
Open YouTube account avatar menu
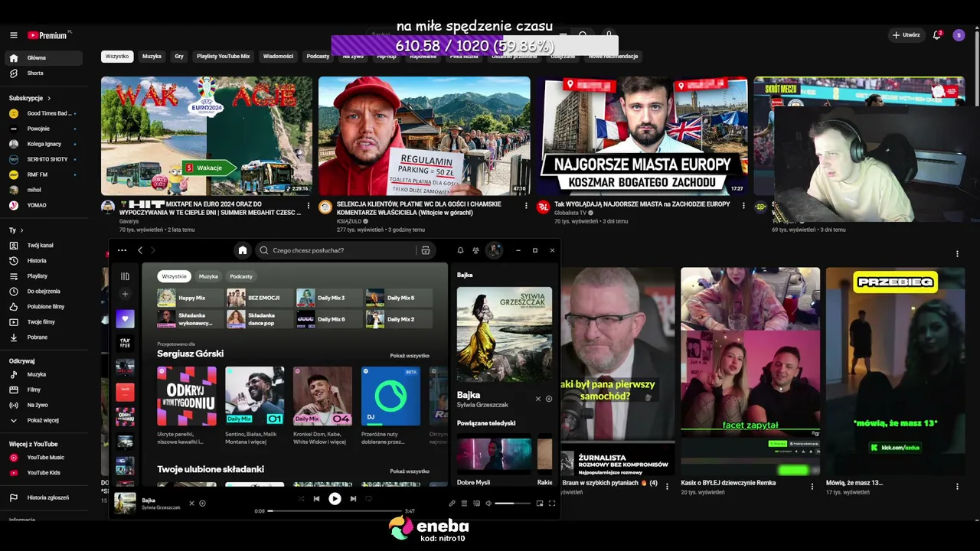(x=959, y=35)
